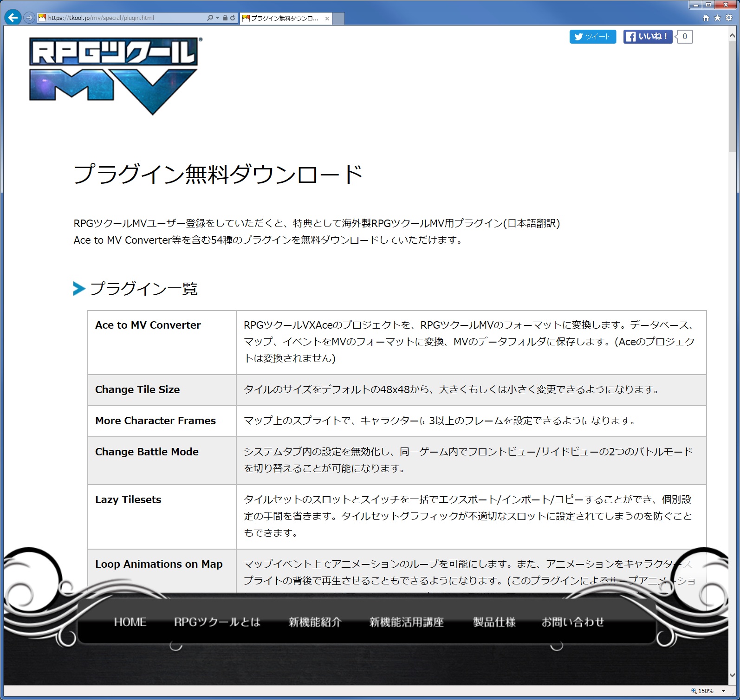Share page with the ツイート button
Image resolution: width=740 pixels, height=700 pixels.
(593, 37)
